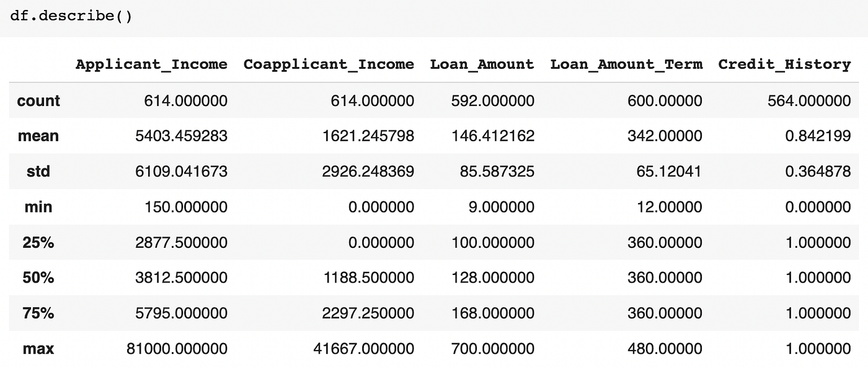Select Coapplicant_Income std value 2926.248369

coord(368,172)
